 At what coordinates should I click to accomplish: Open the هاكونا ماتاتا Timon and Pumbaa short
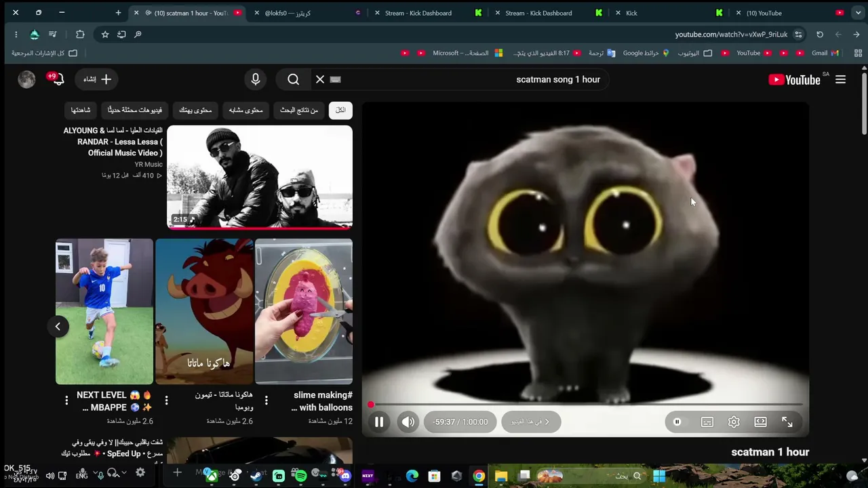(204, 311)
